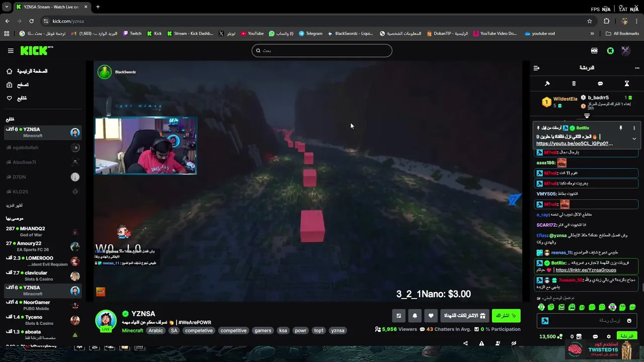Click the hourglass slow mode icon
This screenshot has height=362, width=644.
pos(627,83)
